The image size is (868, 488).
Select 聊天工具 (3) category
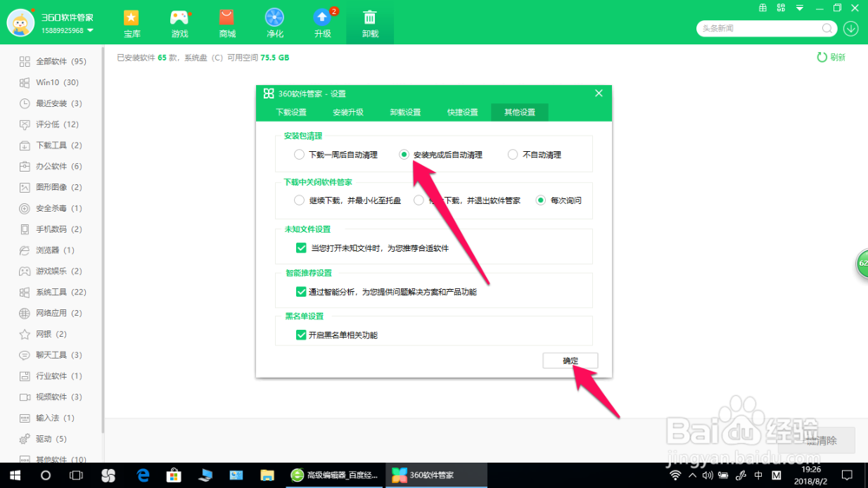coord(50,355)
